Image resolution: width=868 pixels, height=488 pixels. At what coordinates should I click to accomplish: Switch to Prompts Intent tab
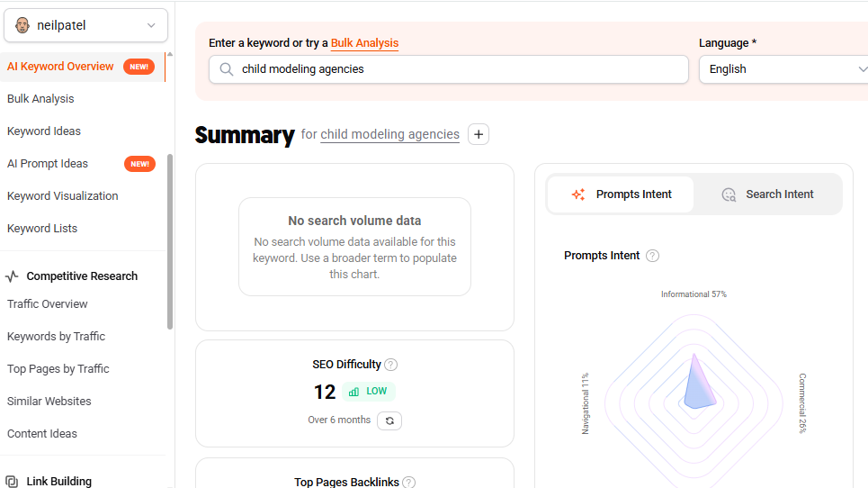(x=621, y=194)
